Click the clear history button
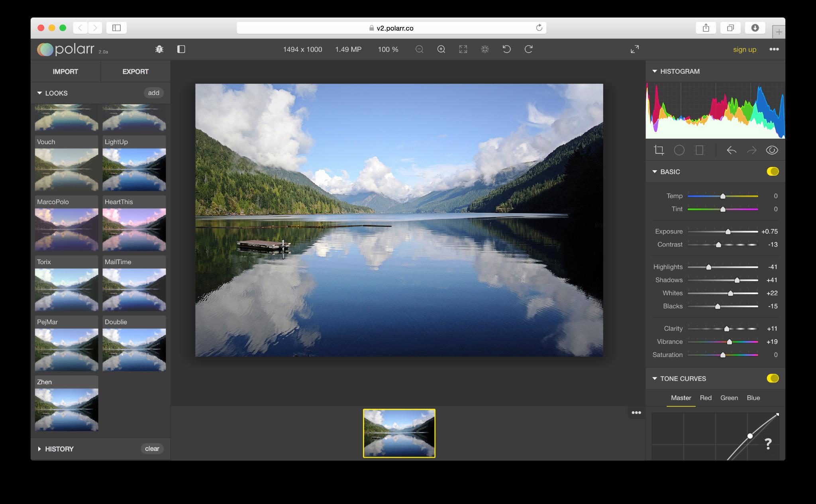Image resolution: width=816 pixels, height=504 pixels. pos(152,449)
